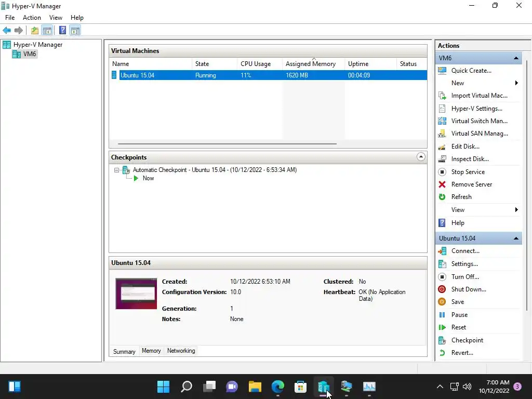532x399 pixels.
Task: Click the blue Help toolbar icon
Action: click(62, 31)
